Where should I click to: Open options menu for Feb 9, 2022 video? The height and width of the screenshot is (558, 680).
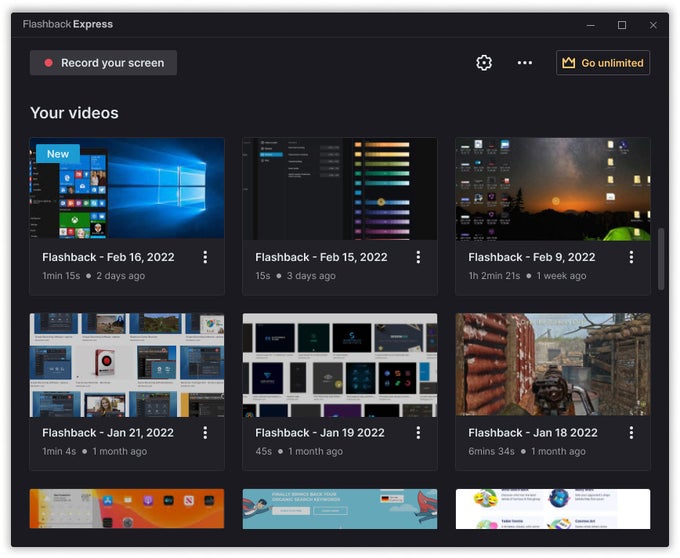click(631, 257)
